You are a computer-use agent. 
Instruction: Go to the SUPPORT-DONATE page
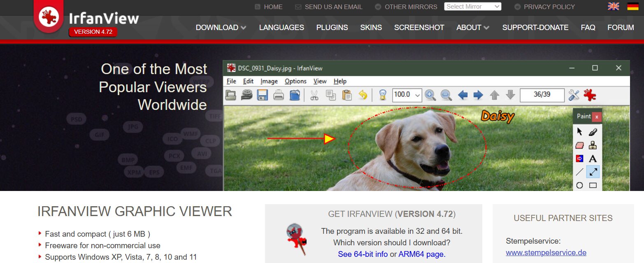tap(535, 28)
